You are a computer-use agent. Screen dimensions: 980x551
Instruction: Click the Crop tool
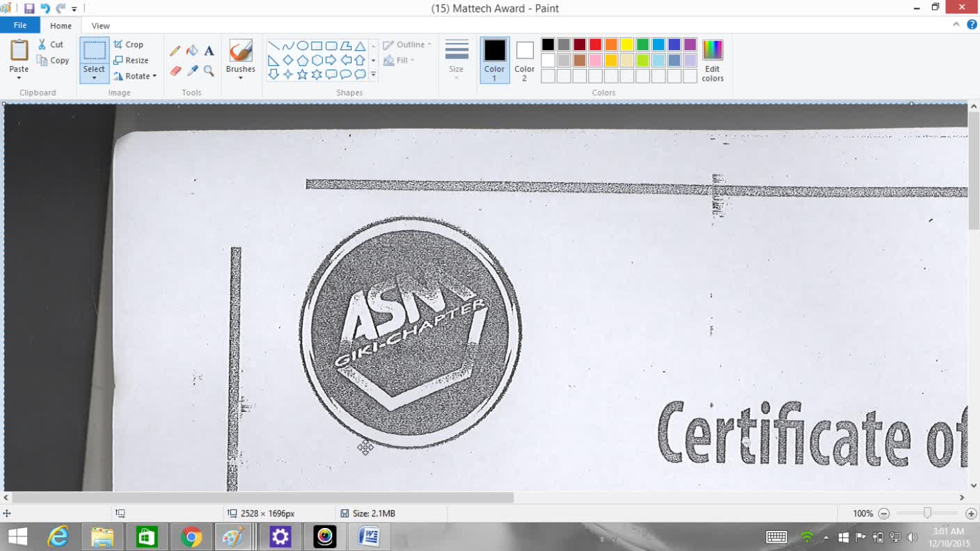point(128,45)
